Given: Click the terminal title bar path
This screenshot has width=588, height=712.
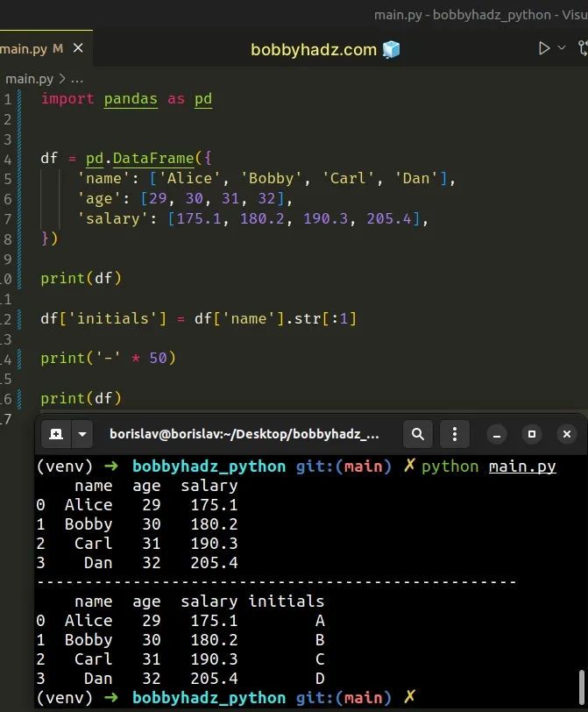Looking at the screenshot, I should 244,433.
